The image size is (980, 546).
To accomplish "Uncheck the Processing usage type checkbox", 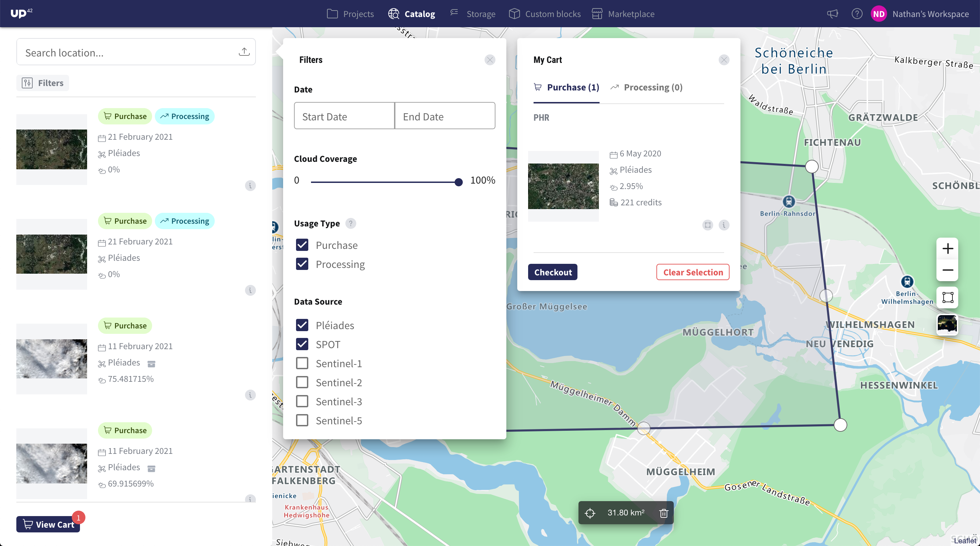I will pyautogui.click(x=302, y=264).
